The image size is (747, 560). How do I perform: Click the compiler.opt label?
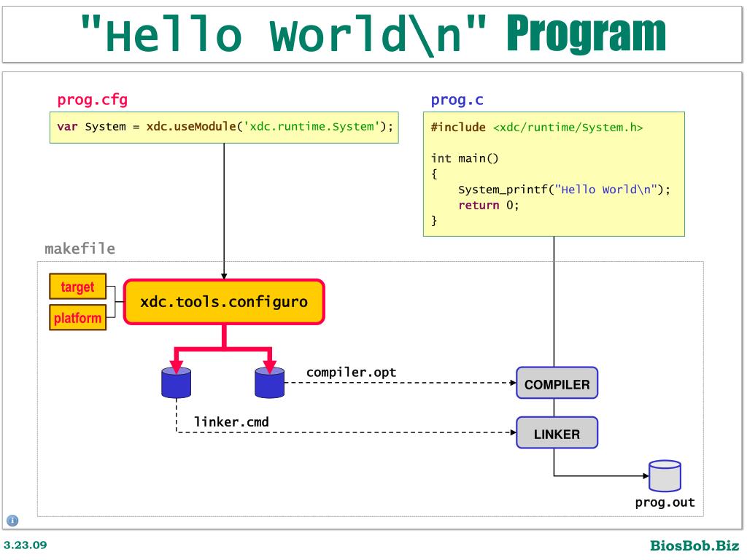click(x=351, y=373)
